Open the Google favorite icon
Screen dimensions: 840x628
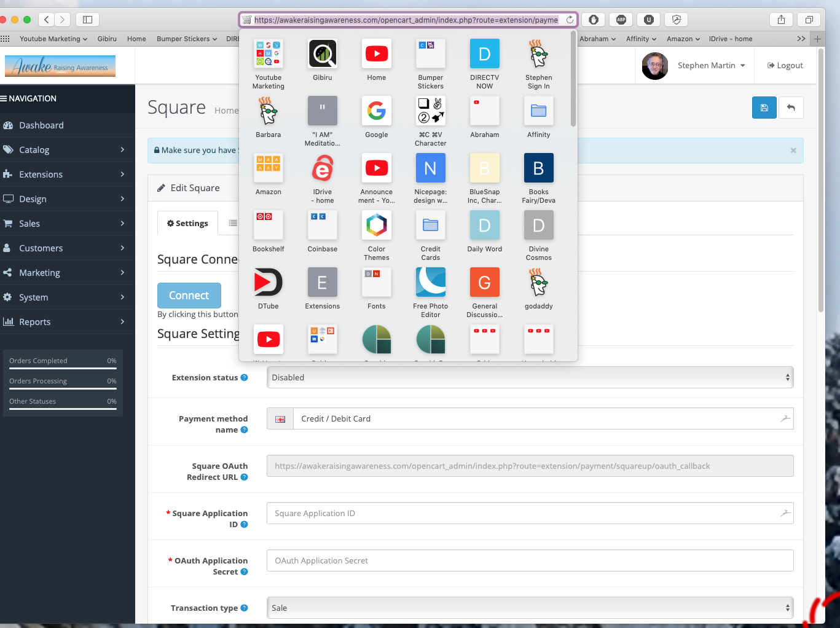tap(377, 111)
